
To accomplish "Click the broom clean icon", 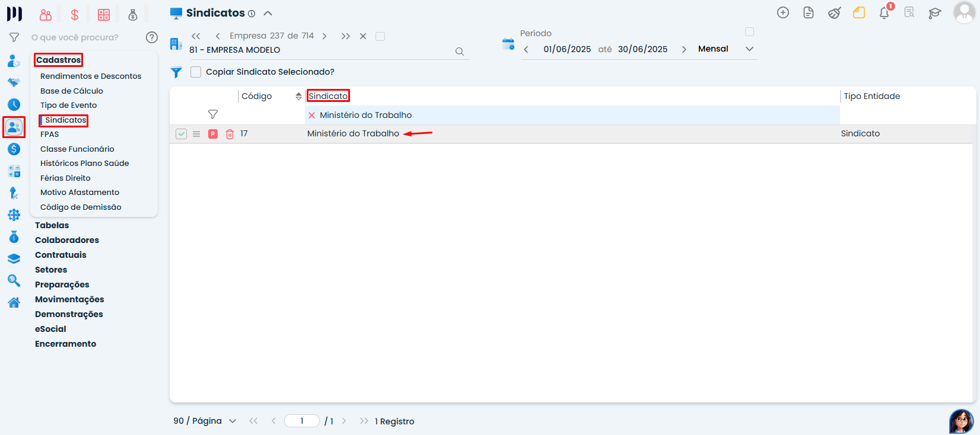I will coord(835,12).
